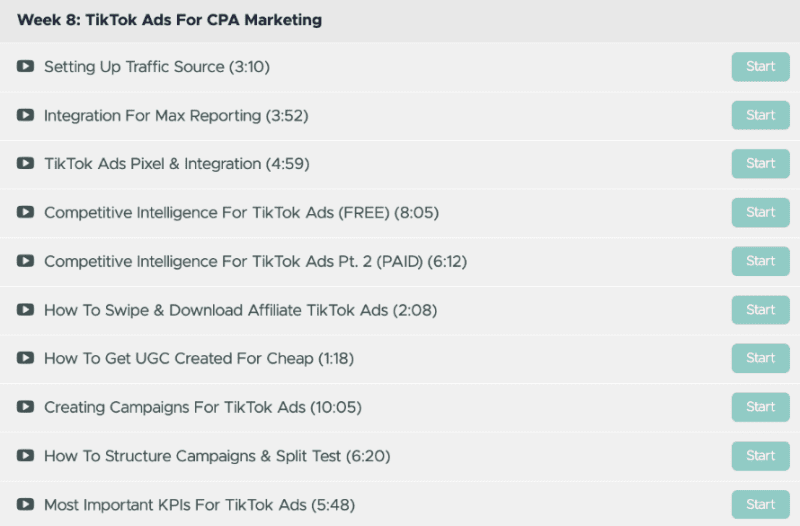Open How To Swipe & Download Affiliate TikTok Ads

point(240,310)
